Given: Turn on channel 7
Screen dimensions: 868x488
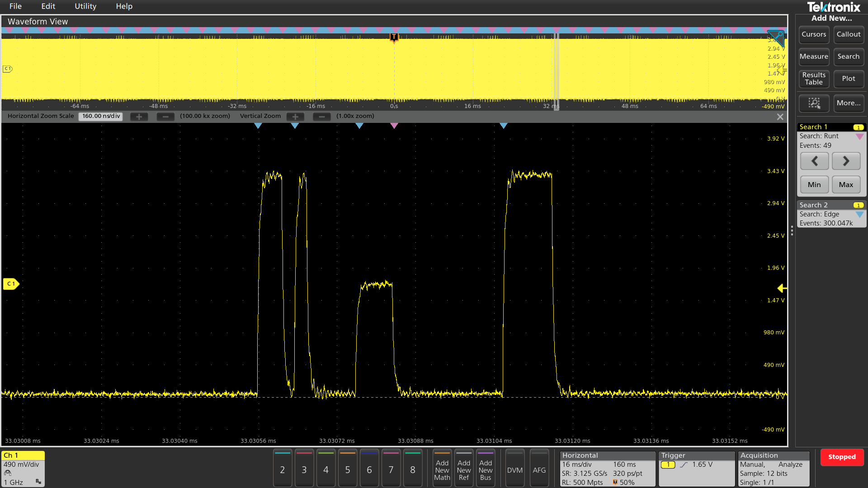Looking at the screenshot, I should [391, 469].
